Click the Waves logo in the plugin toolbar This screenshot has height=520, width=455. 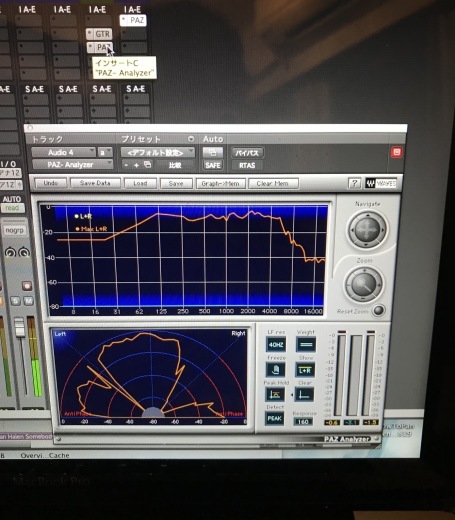(x=381, y=183)
